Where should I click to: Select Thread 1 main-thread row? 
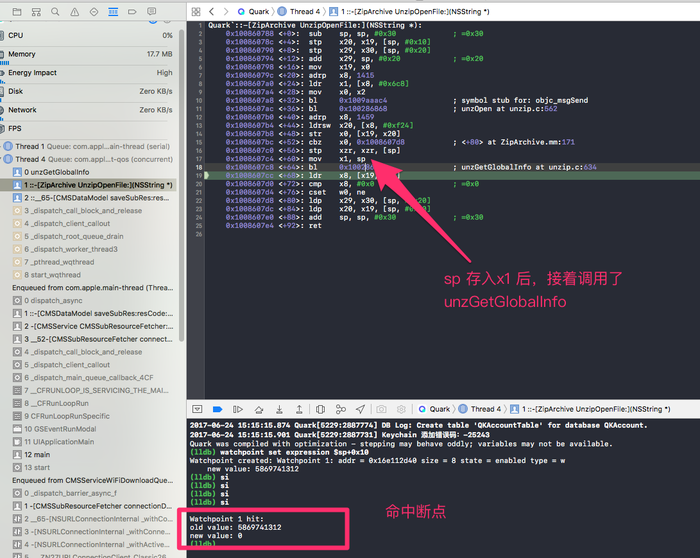[x=89, y=146]
